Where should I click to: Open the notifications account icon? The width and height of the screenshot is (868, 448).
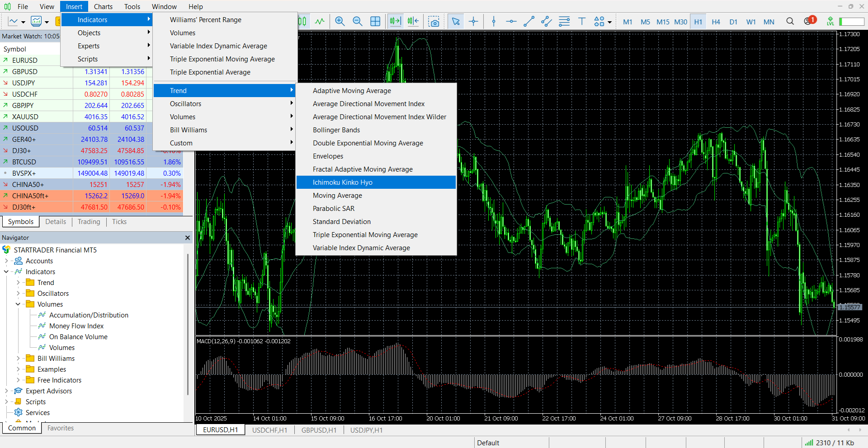(809, 21)
